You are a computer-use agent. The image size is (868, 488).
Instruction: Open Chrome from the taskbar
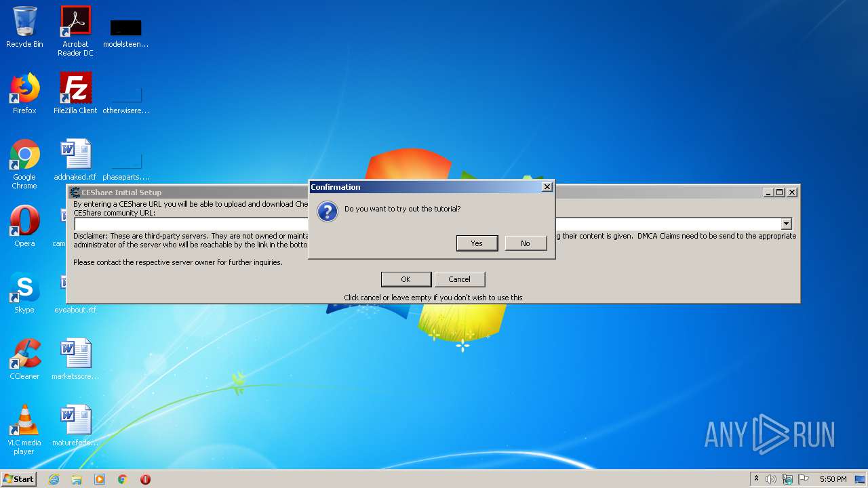[123, 479]
